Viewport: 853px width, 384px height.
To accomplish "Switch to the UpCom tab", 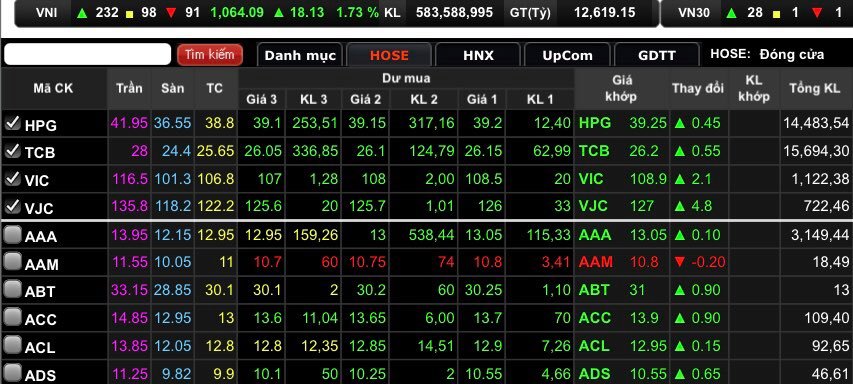I will pyautogui.click(x=567, y=55).
